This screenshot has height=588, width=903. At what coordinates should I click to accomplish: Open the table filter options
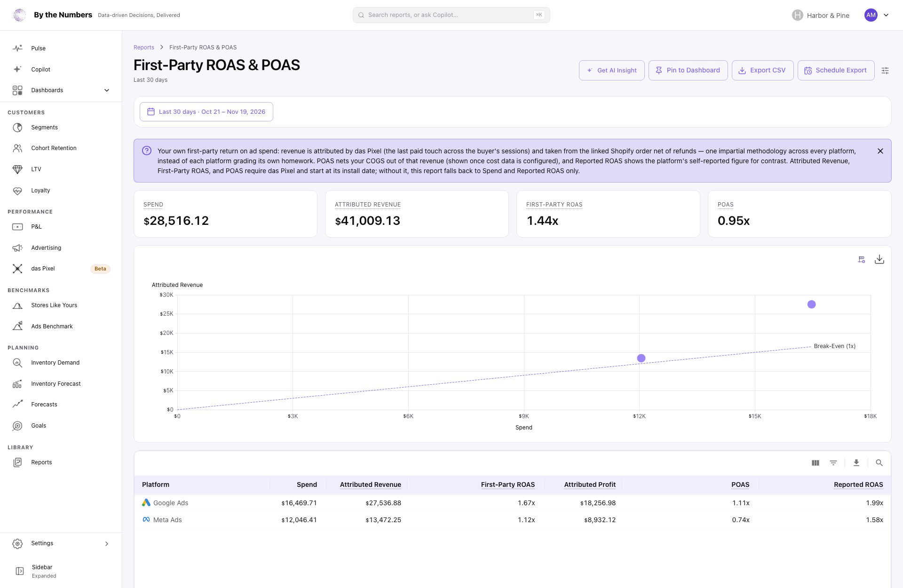click(x=833, y=463)
